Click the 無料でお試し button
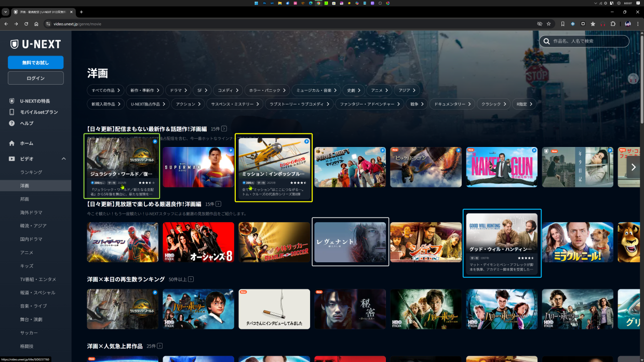The height and width of the screenshot is (362, 644). tap(35, 62)
